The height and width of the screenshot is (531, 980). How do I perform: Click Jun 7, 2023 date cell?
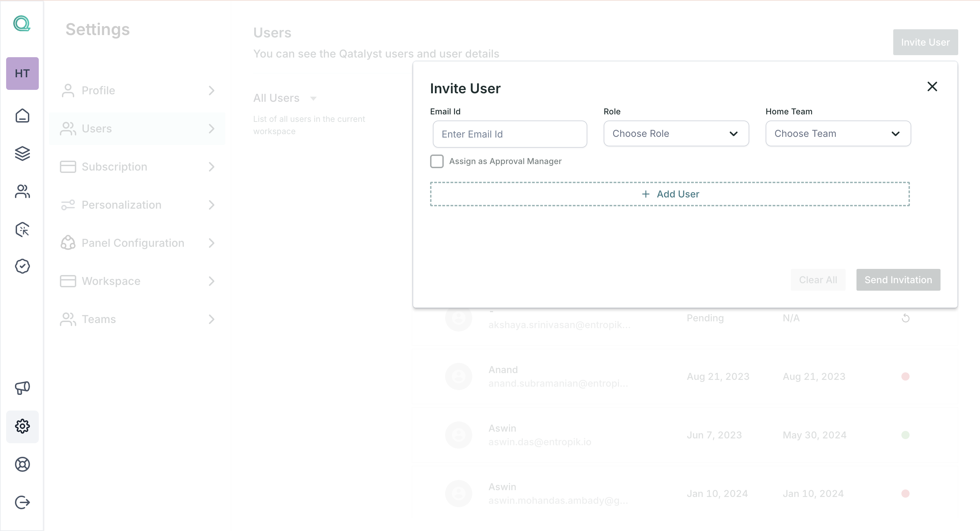[x=714, y=435]
